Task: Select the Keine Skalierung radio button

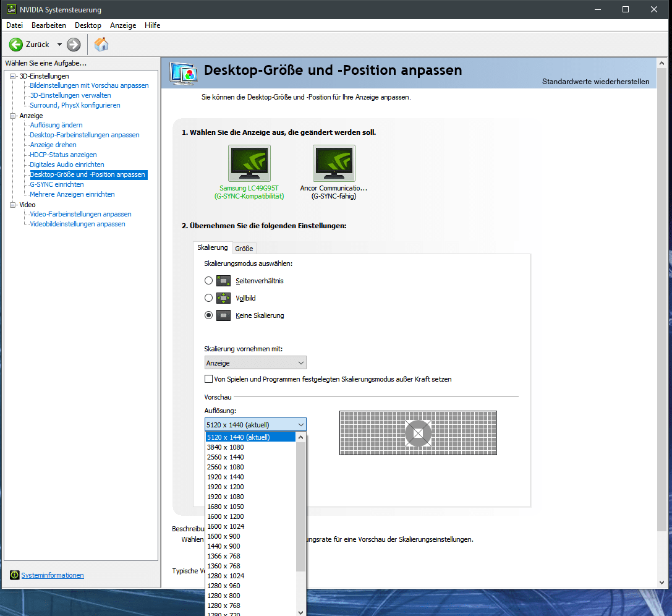Action: 209,315
